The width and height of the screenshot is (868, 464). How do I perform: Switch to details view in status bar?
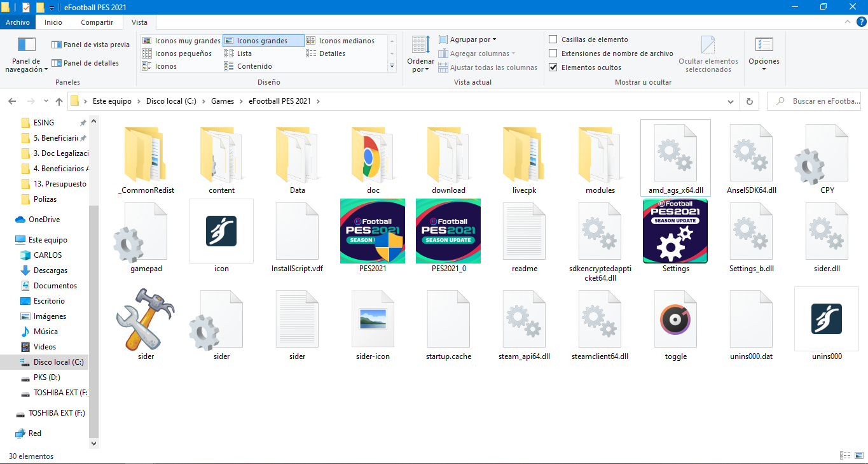[x=844, y=456]
